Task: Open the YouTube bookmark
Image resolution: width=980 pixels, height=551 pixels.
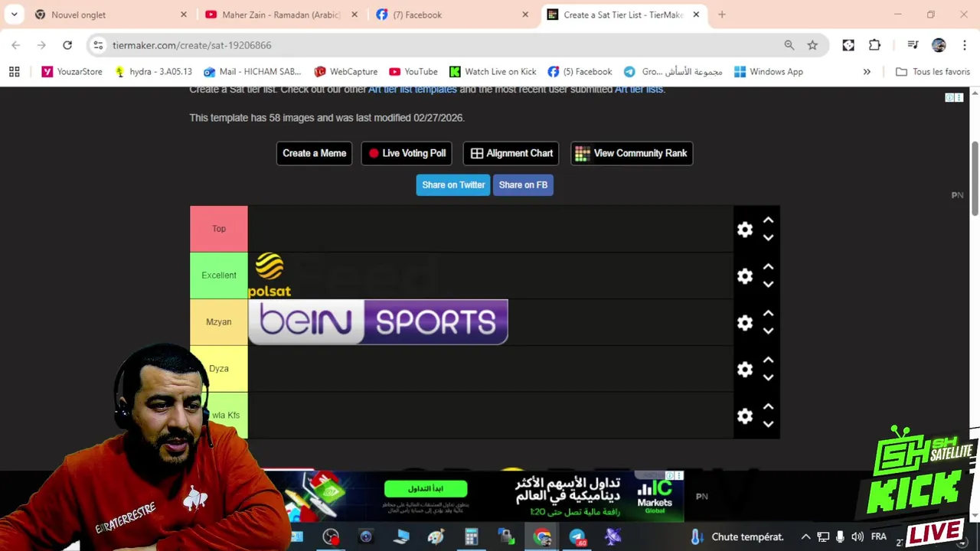Action: (x=413, y=71)
